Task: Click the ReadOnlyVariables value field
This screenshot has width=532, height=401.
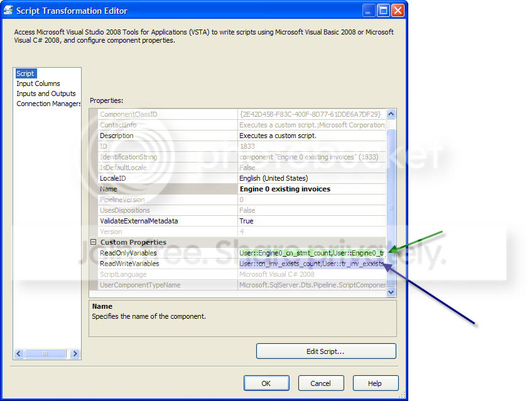Action: click(x=312, y=253)
